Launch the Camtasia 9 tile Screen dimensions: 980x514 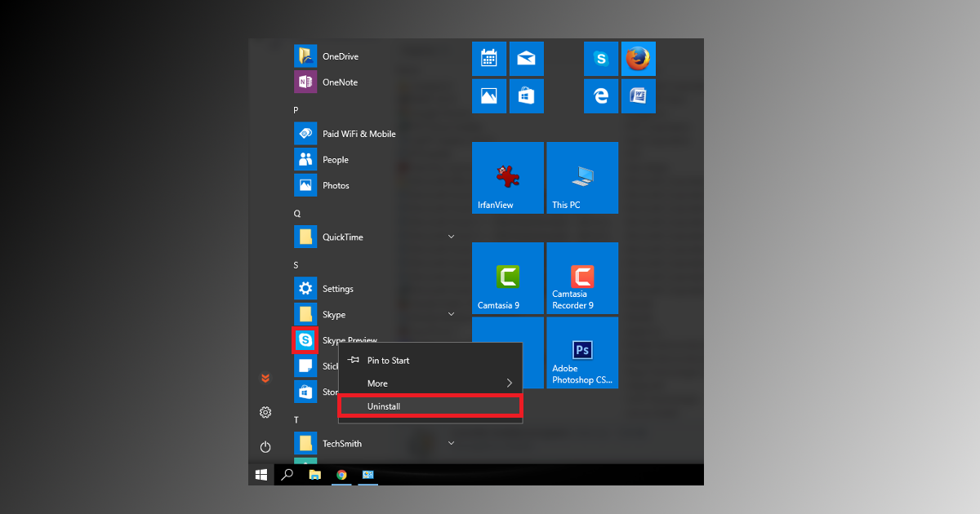pos(507,278)
